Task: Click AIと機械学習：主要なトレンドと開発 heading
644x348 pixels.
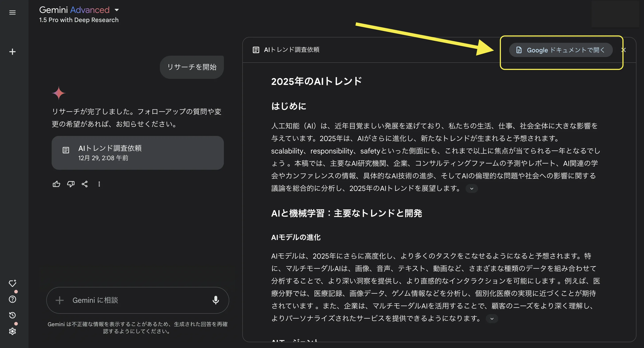Action: click(x=346, y=213)
